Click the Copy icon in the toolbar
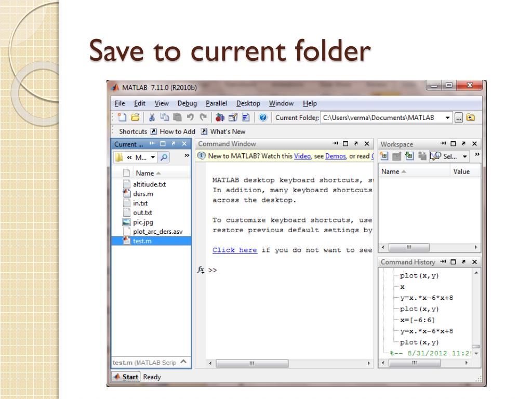This screenshot has width=532, height=399. [x=165, y=117]
